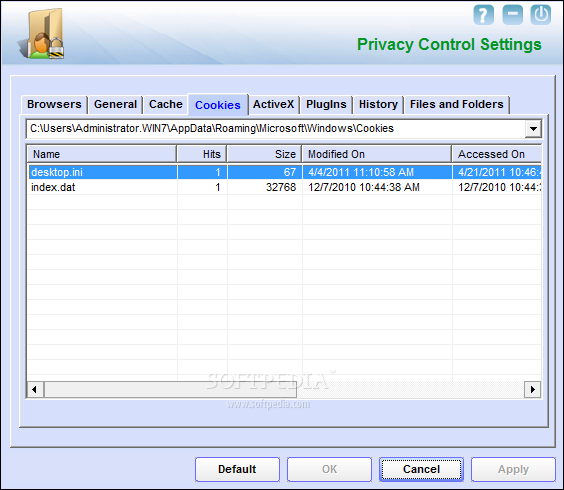Select the desktop.ini row

(x=284, y=172)
